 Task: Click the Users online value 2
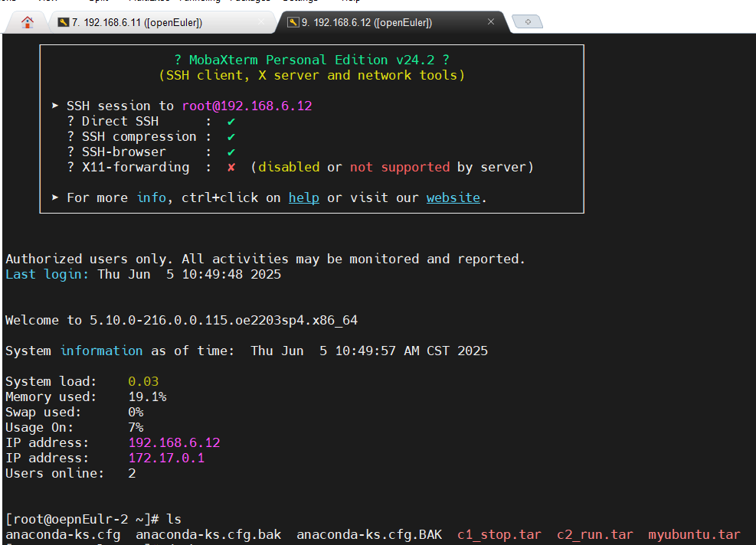132,473
